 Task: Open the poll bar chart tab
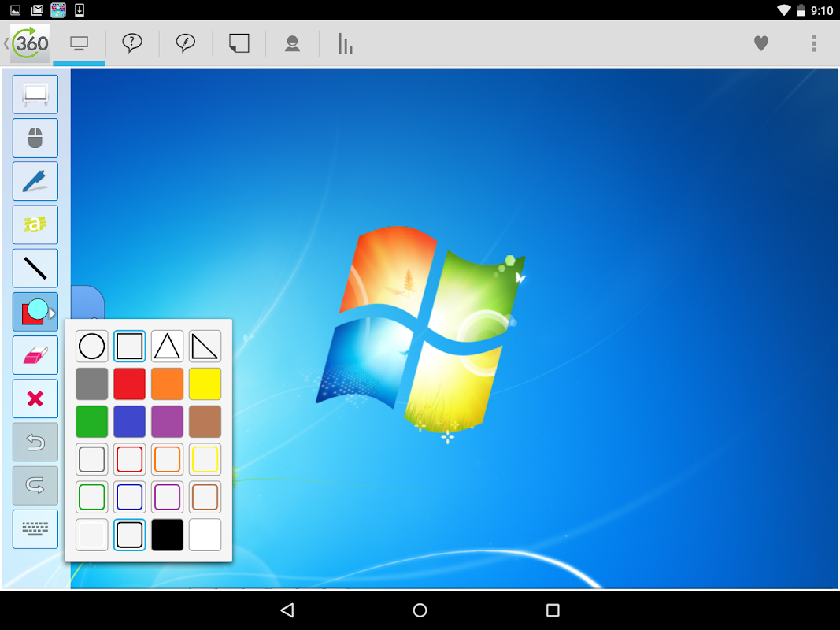(x=346, y=43)
